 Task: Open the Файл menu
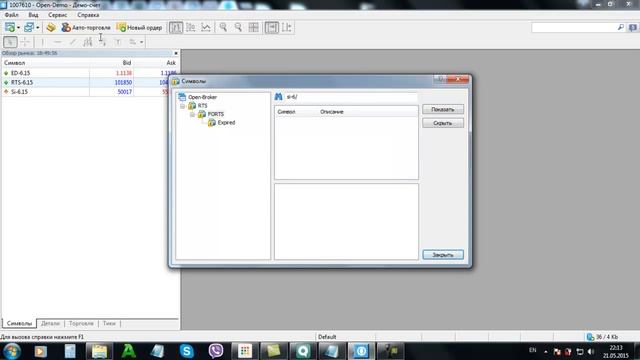point(11,15)
